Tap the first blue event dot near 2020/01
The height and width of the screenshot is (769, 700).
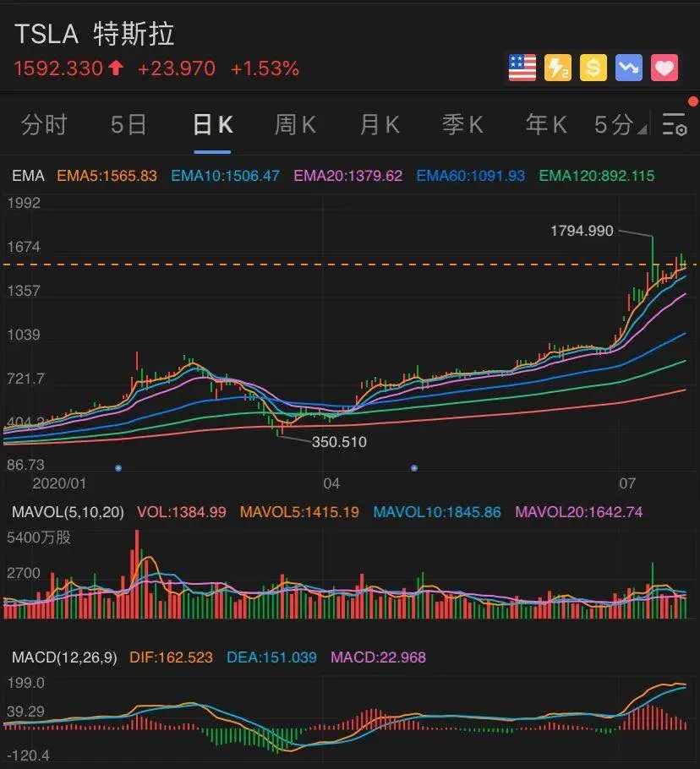[x=118, y=467]
